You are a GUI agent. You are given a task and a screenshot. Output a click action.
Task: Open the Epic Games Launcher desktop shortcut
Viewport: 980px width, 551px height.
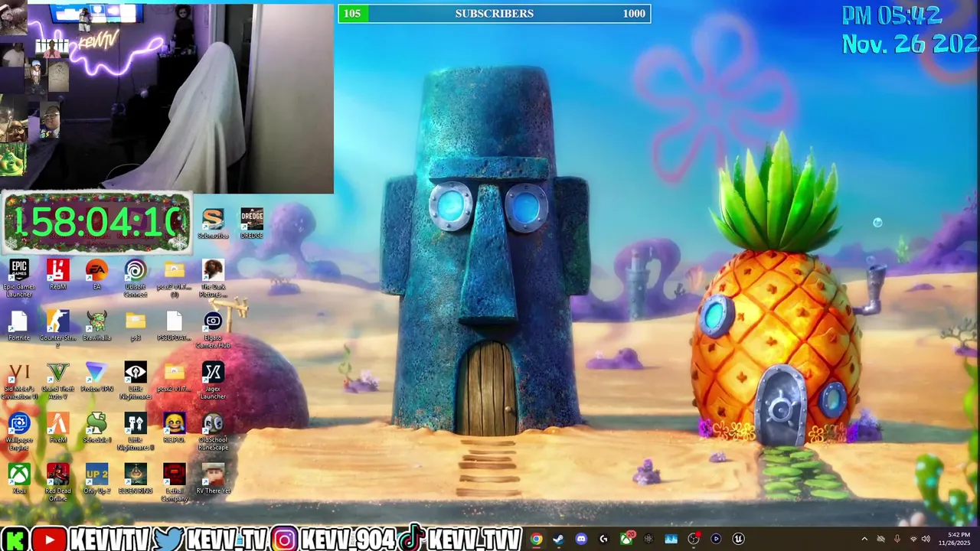[19, 278]
